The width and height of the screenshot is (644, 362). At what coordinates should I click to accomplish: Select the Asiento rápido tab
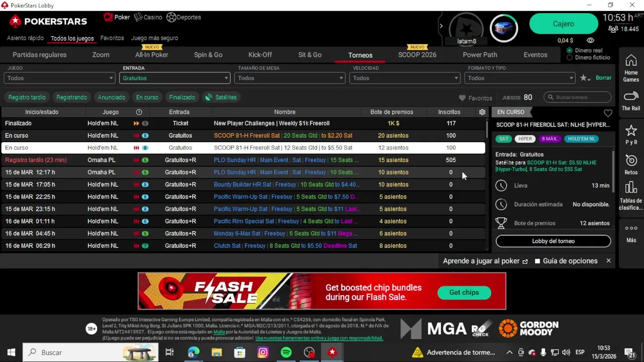[x=25, y=38]
